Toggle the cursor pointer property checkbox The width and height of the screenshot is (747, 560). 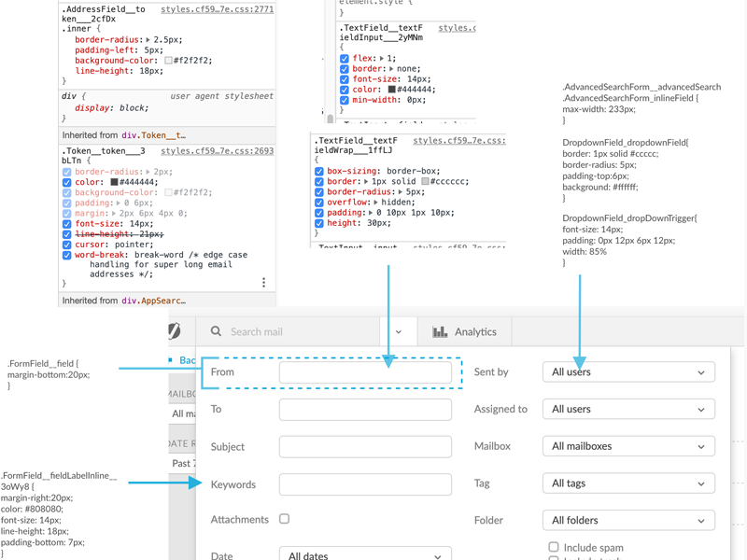coord(66,245)
